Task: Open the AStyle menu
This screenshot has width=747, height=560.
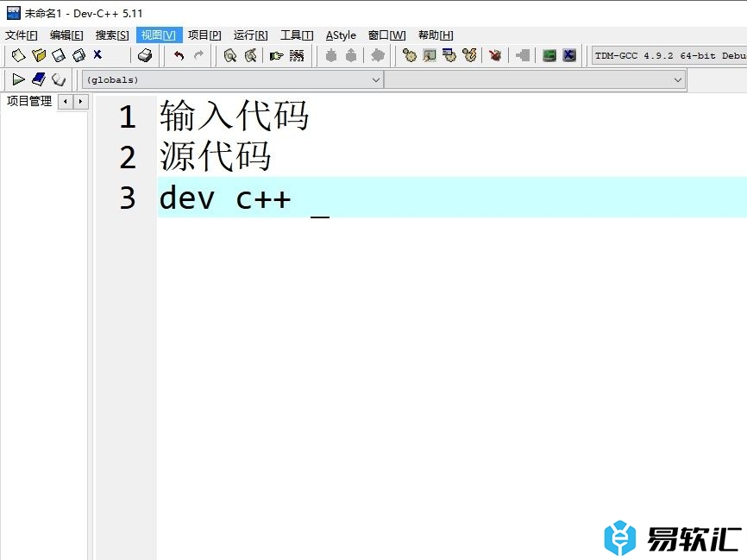Action: (x=341, y=35)
